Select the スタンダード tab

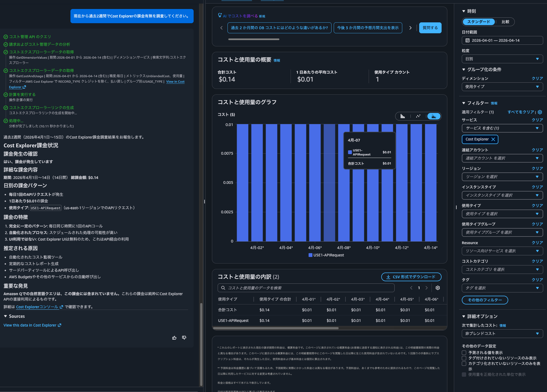click(x=478, y=22)
